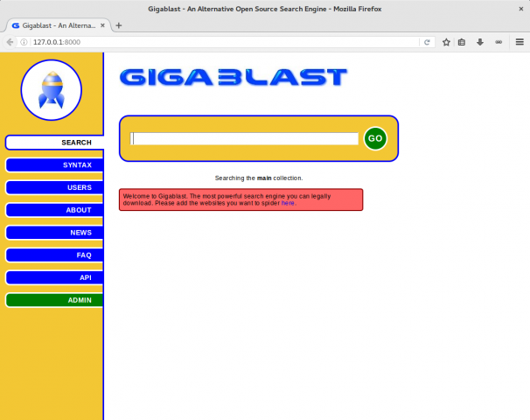Open the FAQ sidebar page

[x=55, y=255]
